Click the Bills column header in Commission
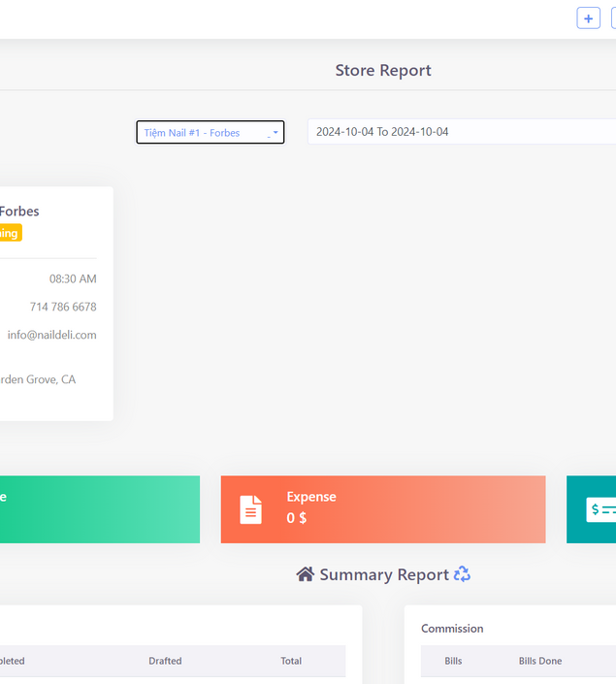This screenshot has height=684, width=616. [453, 661]
